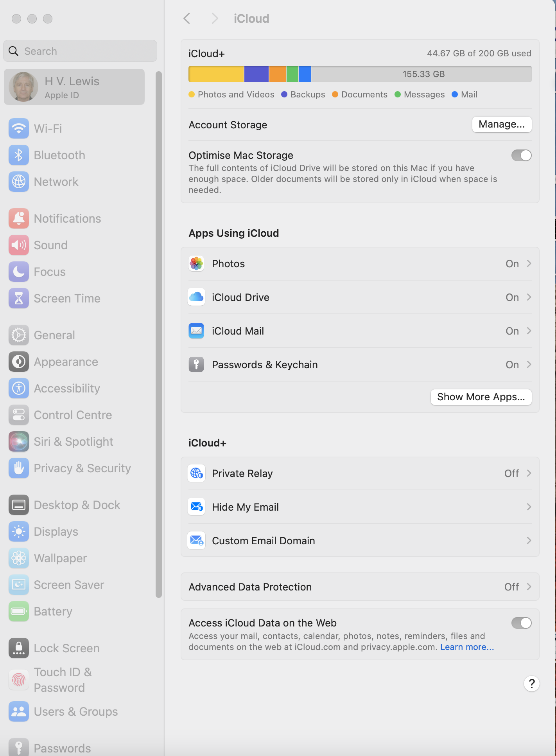Click the "155.33 GB" free space label

click(x=423, y=74)
